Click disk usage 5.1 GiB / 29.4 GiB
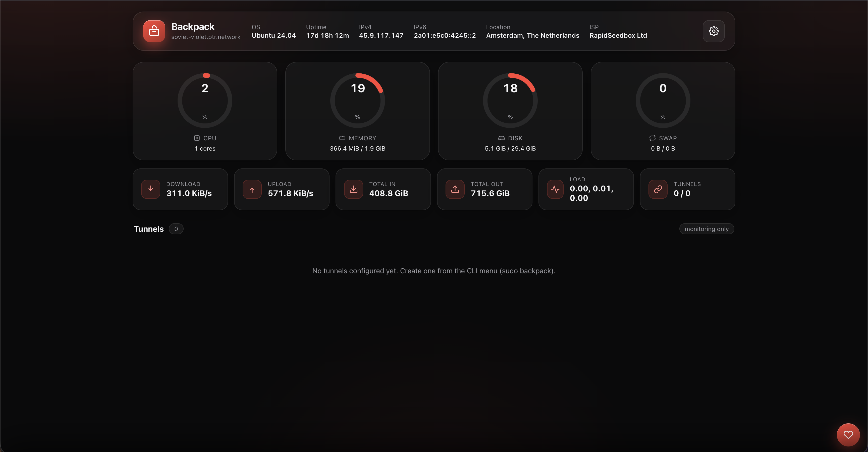Viewport: 868px width, 452px height. click(x=510, y=148)
